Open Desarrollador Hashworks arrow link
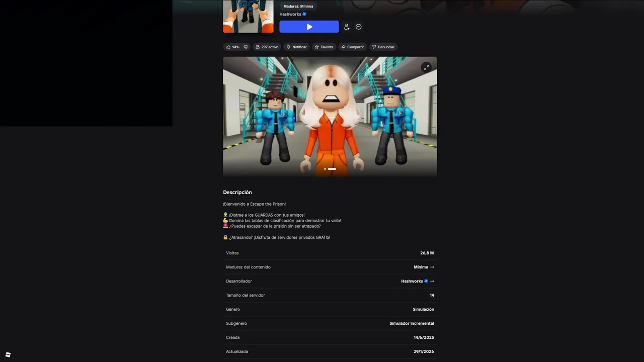Screen dimensions: 644x362 tap(418, 281)
